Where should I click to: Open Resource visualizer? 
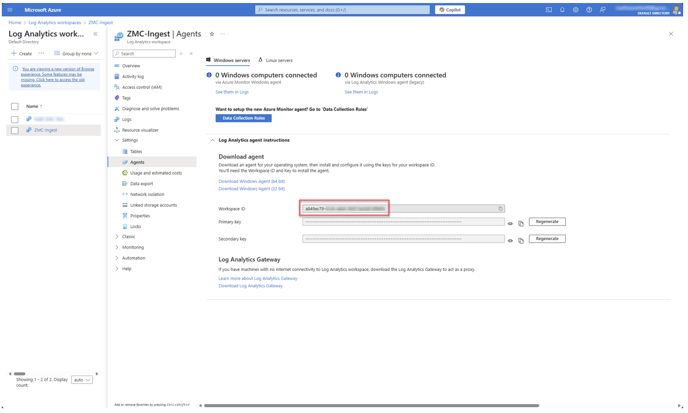tap(140, 130)
